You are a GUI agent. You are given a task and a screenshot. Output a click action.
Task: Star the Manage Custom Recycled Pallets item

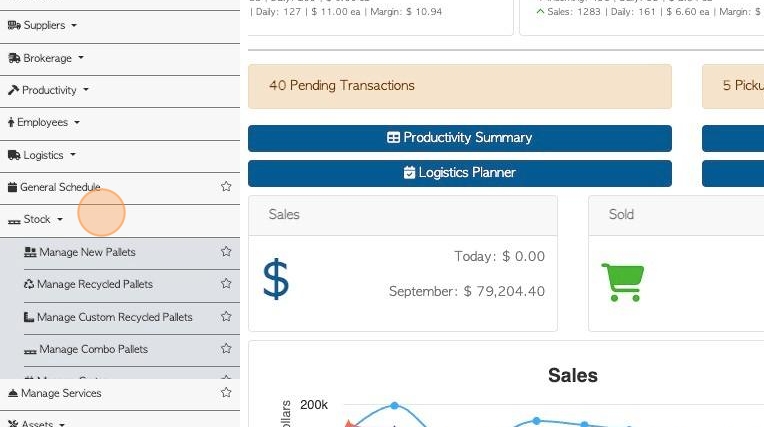tap(226, 316)
